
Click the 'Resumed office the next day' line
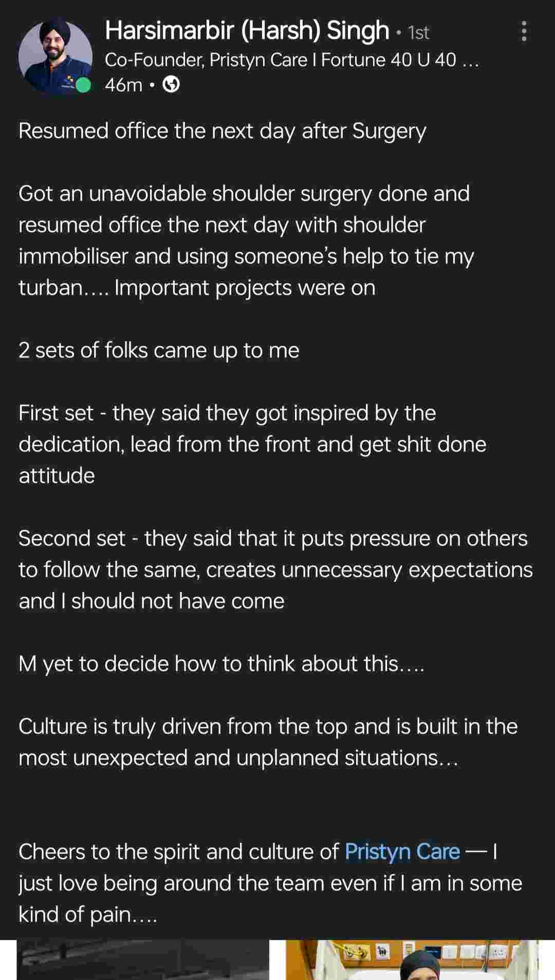(x=222, y=131)
